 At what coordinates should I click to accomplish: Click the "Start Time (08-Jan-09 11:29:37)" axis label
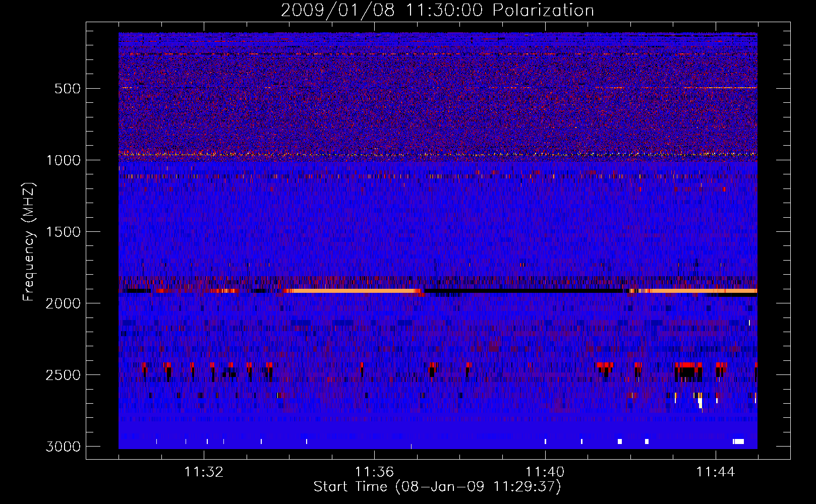click(x=437, y=487)
